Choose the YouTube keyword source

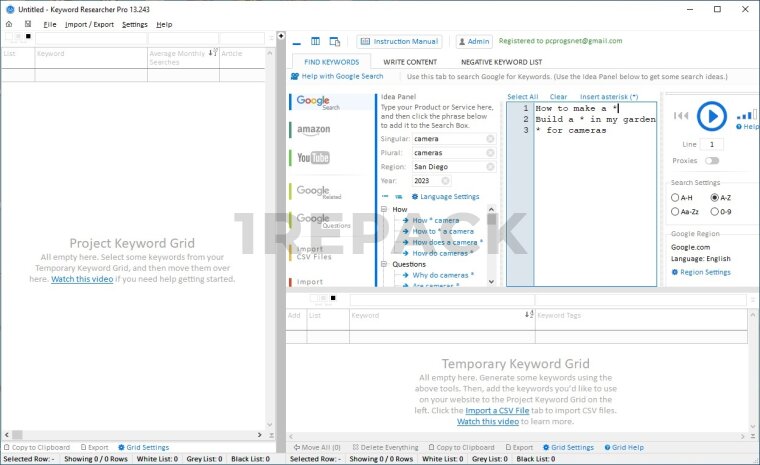313,158
